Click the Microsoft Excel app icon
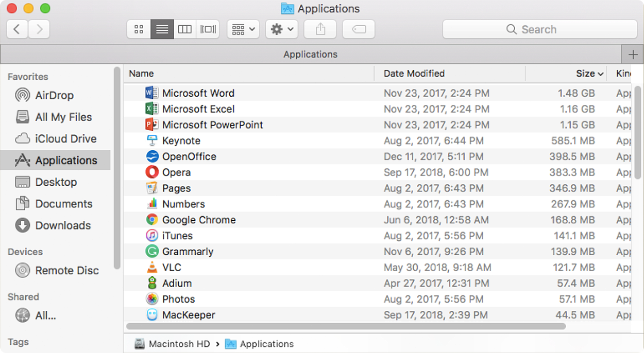This screenshot has height=353, width=644. pyautogui.click(x=151, y=109)
